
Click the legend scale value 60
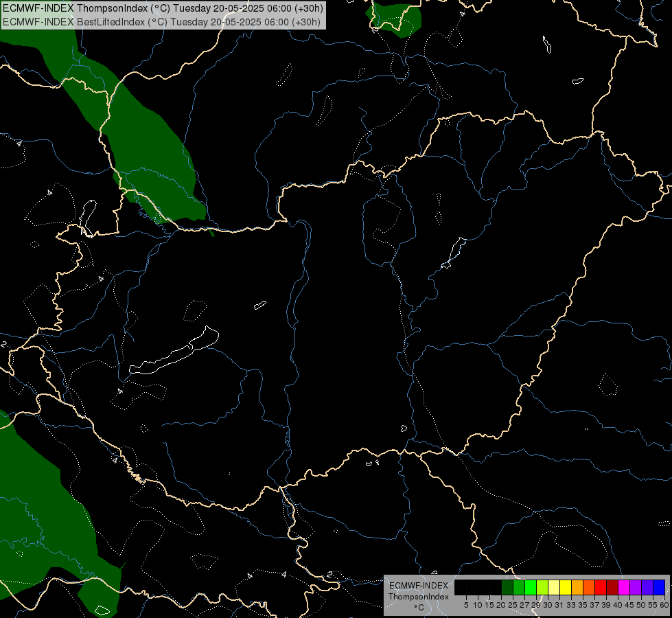pos(664,605)
